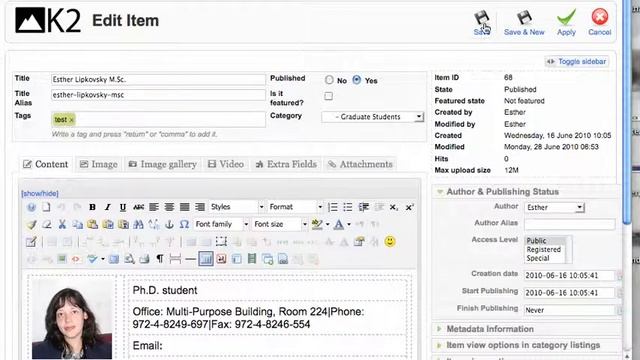
Task: Open the Styles dropdown
Action: pos(237,207)
